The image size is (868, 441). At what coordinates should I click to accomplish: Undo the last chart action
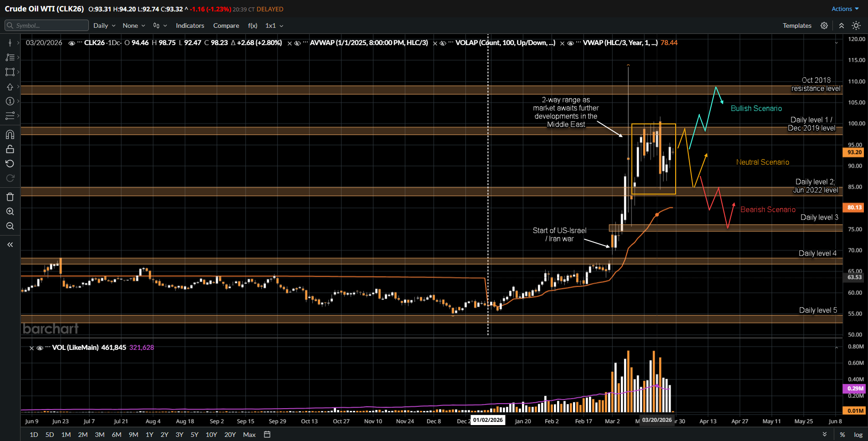pos(10,164)
